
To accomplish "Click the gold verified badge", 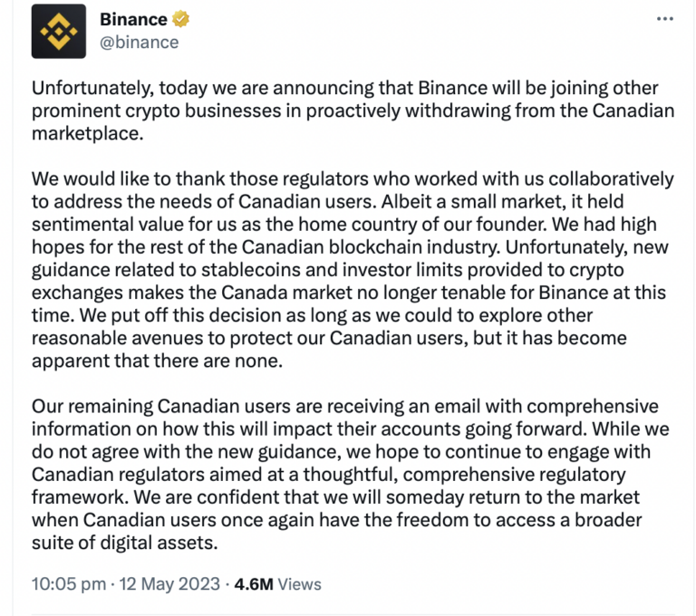I will coord(184,19).
